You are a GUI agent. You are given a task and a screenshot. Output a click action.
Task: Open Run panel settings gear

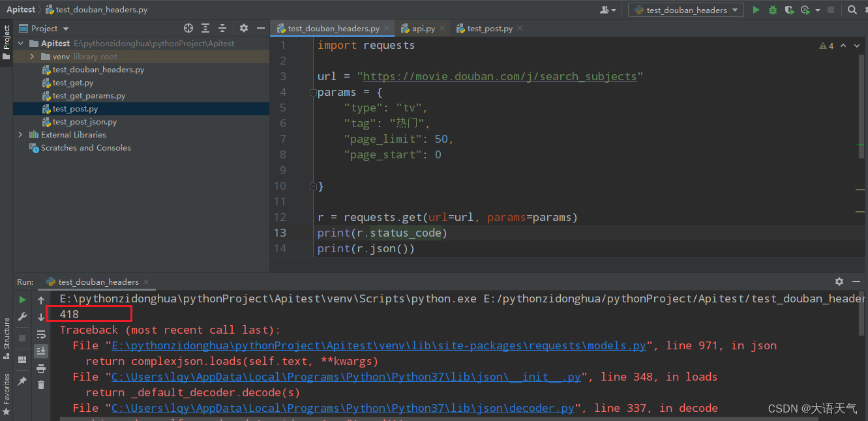coord(839,282)
